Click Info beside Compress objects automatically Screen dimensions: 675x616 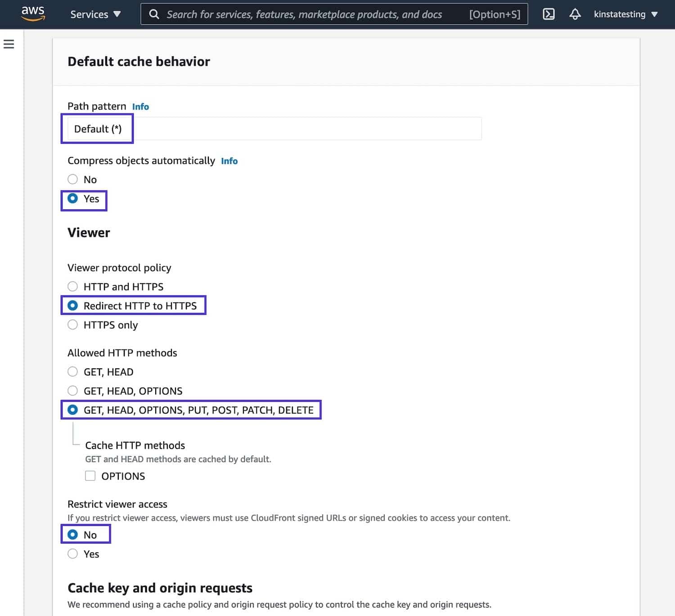[229, 161]
